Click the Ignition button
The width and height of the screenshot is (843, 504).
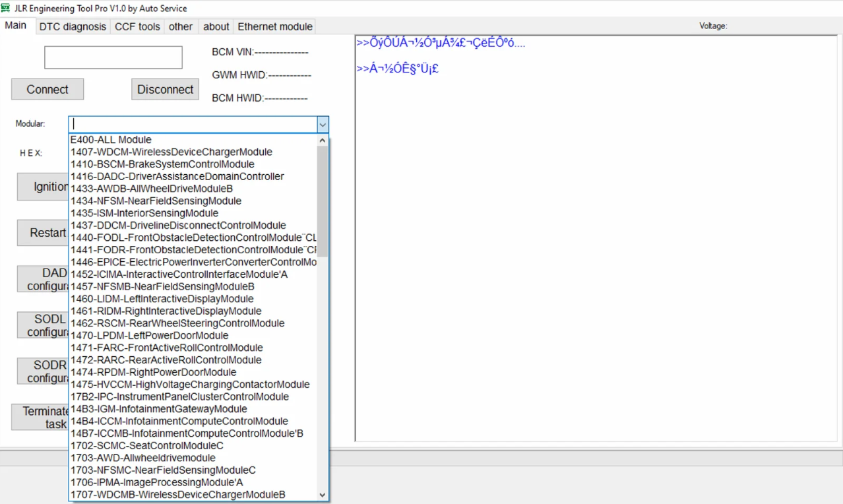point(43,187)
